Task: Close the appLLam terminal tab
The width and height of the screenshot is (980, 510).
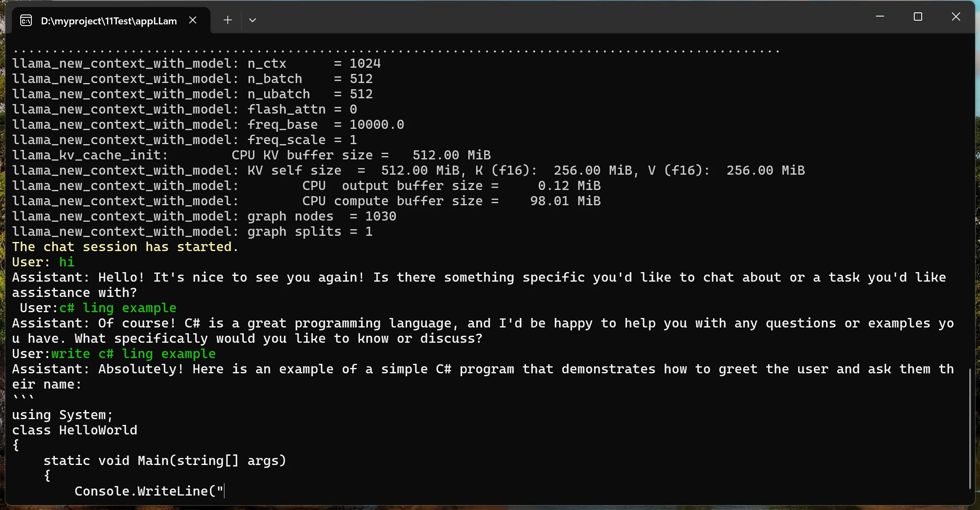Action: 193,20
